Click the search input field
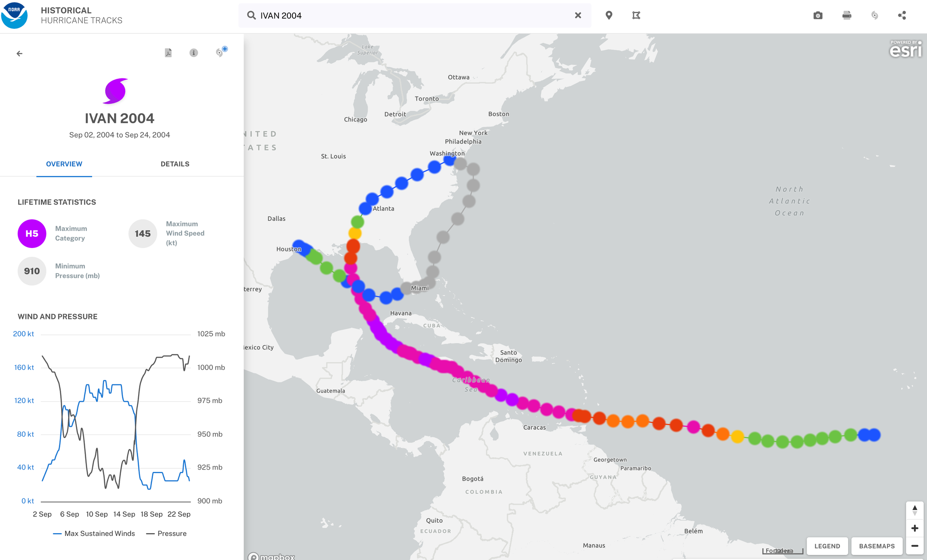The width and height of the screenshot is (927, 560). coord(415,15)
